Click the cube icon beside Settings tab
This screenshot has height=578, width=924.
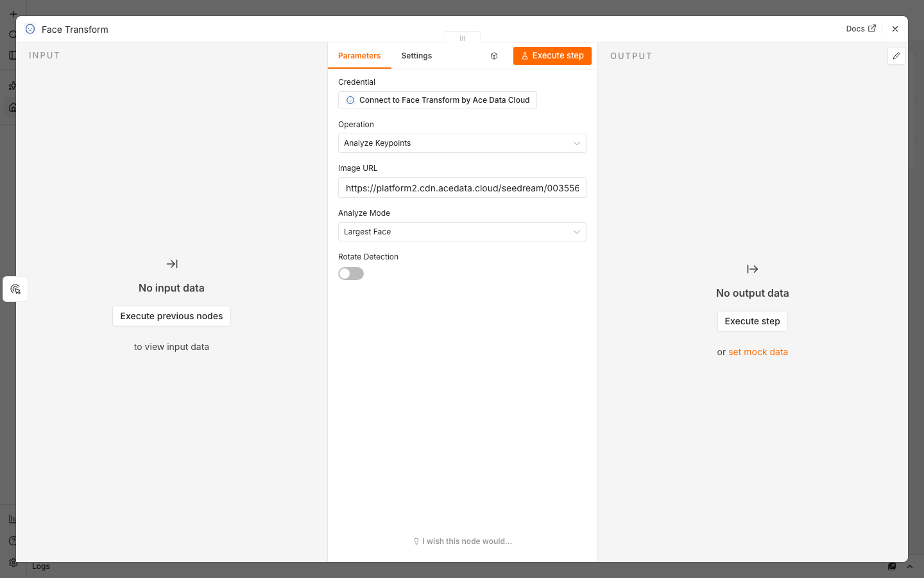click(494, 56)
